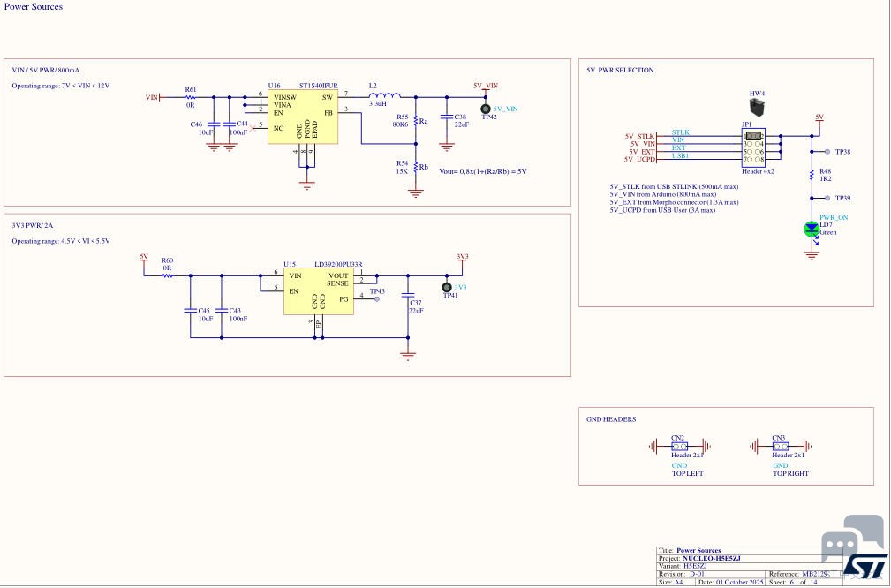Viewport: 891px width, 588px height.
Task: Click the R61 0R resistor symbol
Action: 191,97
